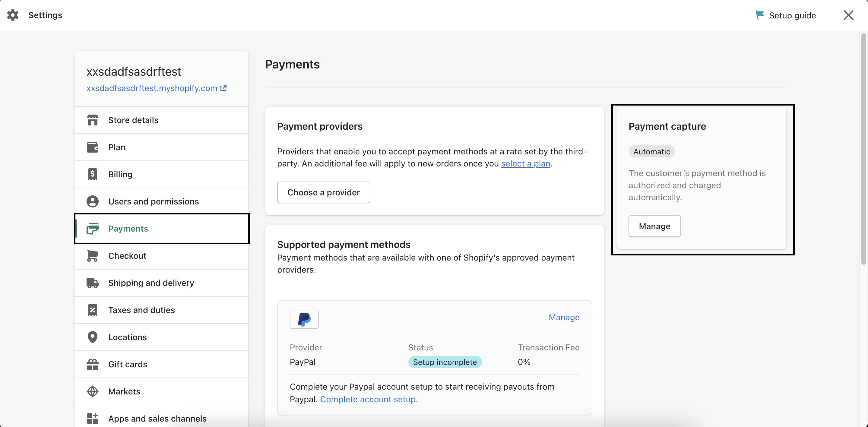The width and height of the screenshot is (868, 427).
Task: Open Taxes and duties settings
Action: coord(141,310)
